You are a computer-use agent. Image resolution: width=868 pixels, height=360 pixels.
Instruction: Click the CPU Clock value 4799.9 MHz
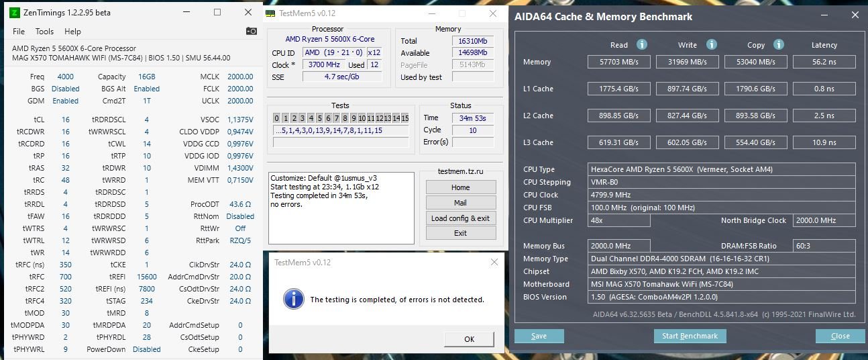(722, 195)
